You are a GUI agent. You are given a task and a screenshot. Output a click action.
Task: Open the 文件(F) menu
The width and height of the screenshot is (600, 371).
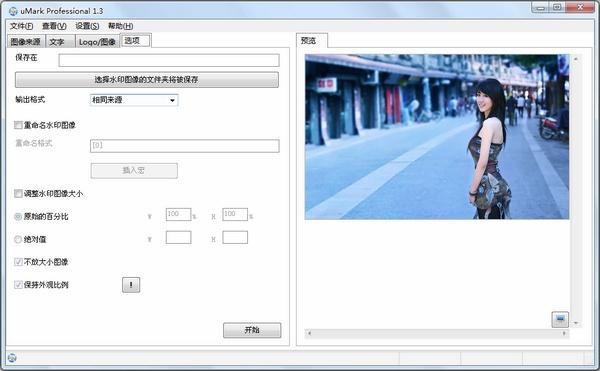pos(21,26)
